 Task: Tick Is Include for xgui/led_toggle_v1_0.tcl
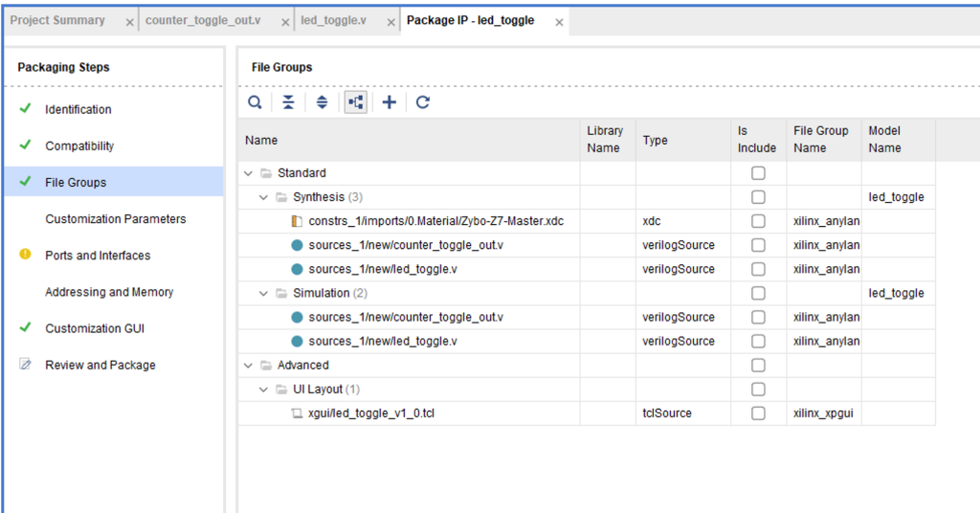pos(758,413)
